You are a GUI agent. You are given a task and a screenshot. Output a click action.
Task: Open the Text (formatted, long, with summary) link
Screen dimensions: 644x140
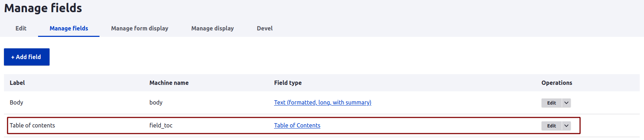point(323,102)
